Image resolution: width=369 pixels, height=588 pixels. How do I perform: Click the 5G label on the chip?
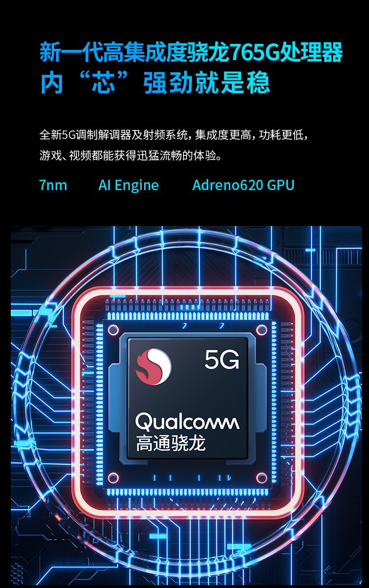222,359
